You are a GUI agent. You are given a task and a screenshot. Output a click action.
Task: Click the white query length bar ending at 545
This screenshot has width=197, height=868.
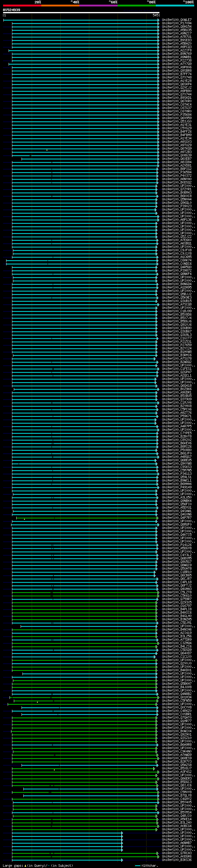click(x=81, y=12)
